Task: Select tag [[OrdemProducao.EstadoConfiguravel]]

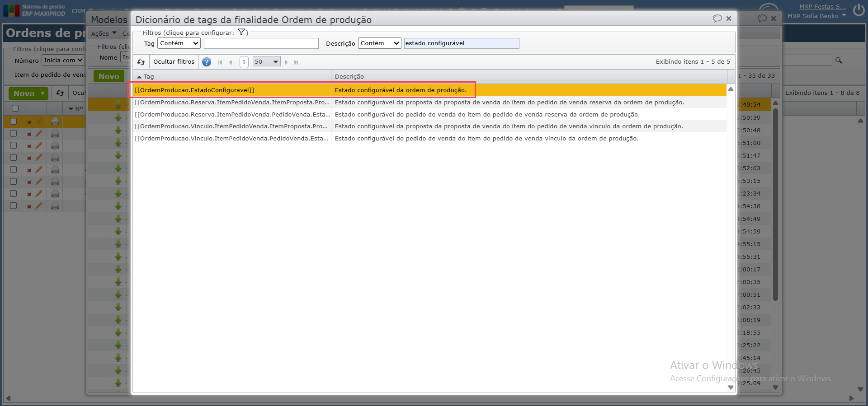Action: 194,90
